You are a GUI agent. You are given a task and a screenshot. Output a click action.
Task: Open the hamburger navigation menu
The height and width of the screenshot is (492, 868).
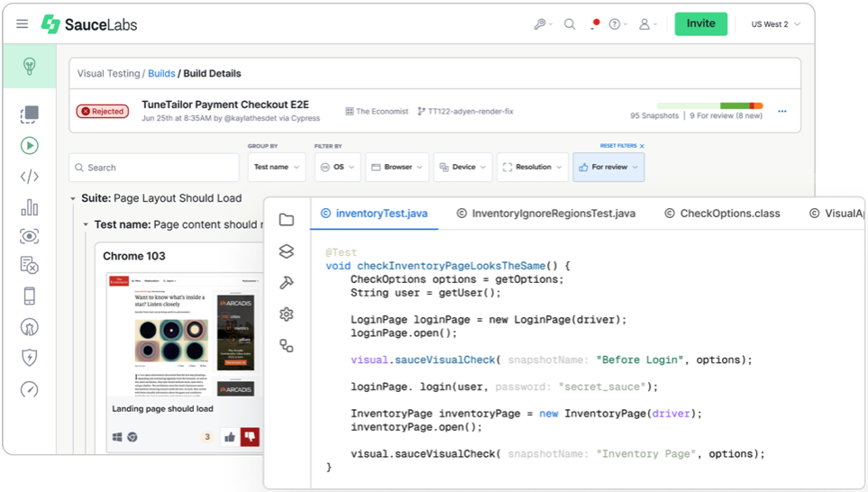click(x=23, y=24)
